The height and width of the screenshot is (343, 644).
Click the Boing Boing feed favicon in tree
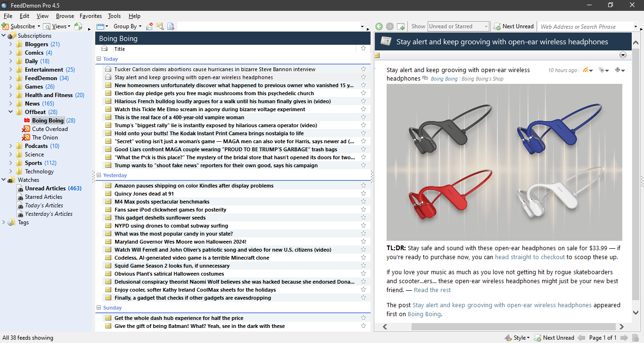[x=27, y=121]
